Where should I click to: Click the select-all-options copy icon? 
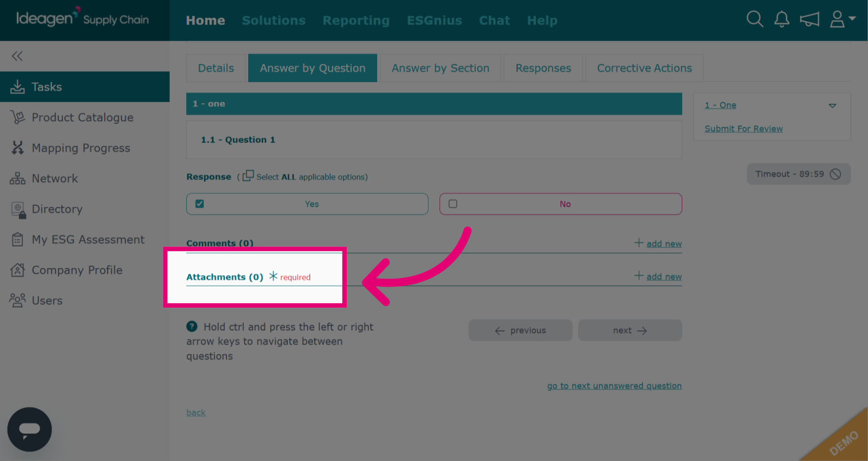(x=248, y=176)
